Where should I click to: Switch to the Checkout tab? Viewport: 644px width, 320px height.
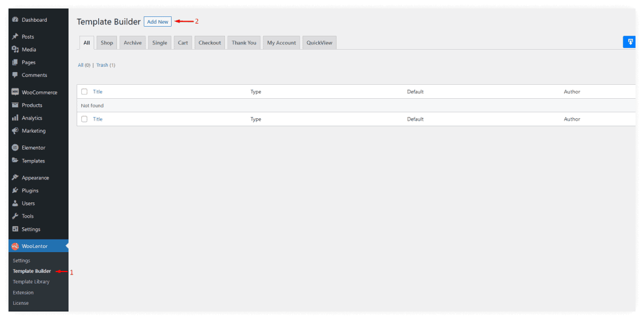point(210,43)
